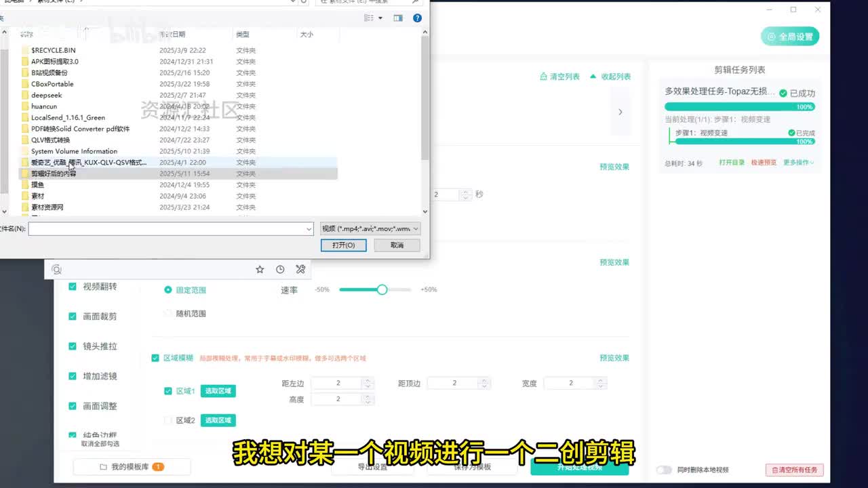
Task: Click the wrench tools icon
Action: coord(300,270)
